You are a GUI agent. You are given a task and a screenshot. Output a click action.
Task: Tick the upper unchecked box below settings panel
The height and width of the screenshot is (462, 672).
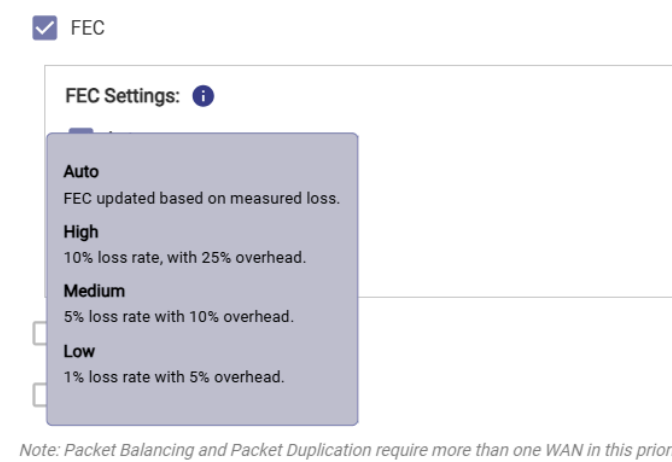(40, 333)
